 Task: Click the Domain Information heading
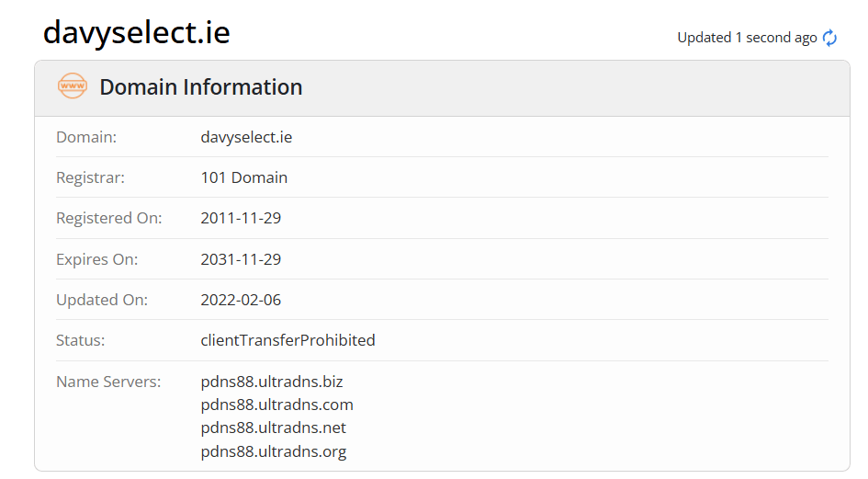[x=201, y=87]
